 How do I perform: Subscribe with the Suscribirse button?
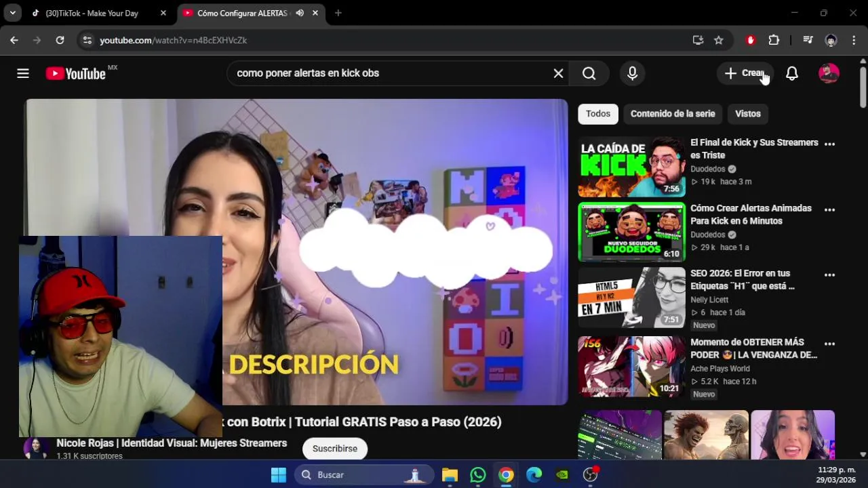coord(335,449)
